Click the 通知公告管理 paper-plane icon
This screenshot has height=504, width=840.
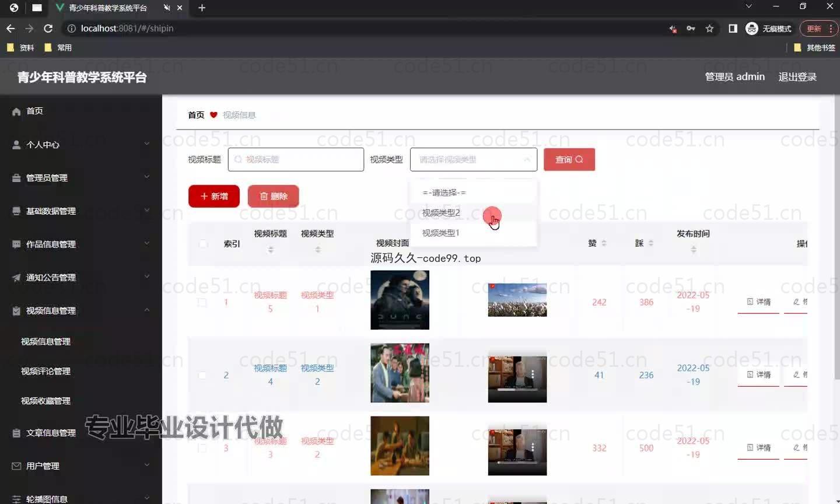(x=16, y=278)
